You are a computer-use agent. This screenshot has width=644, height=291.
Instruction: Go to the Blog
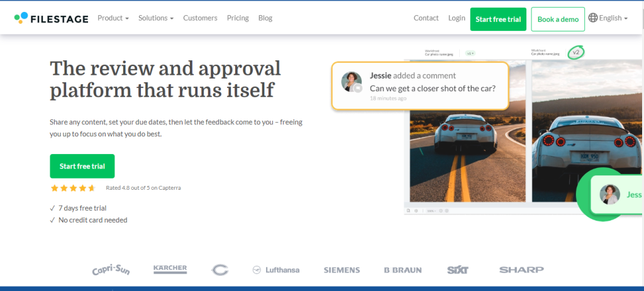[x=265, y=18]
